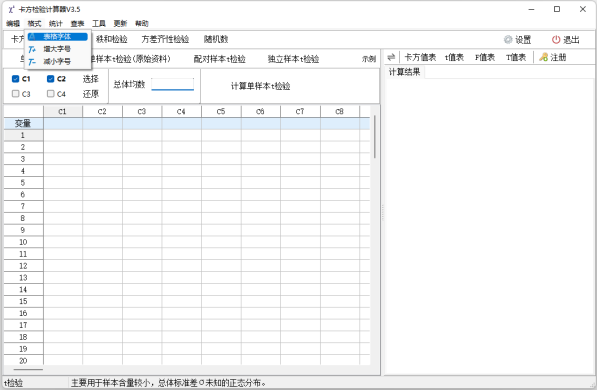This screenshot has height=390, width=597.
Task: Switch to 秩和检验 tab
Action: point(112,39)
